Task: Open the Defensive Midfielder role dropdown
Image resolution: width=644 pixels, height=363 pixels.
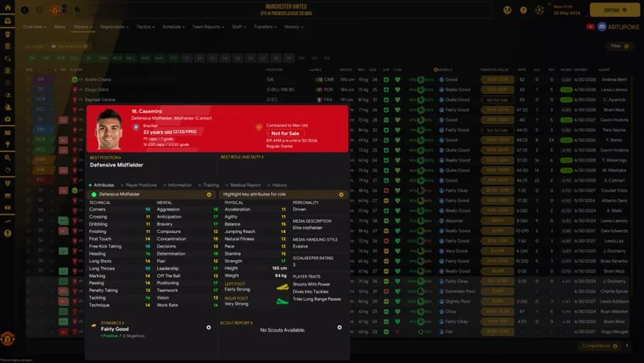Action: [152, 194]
